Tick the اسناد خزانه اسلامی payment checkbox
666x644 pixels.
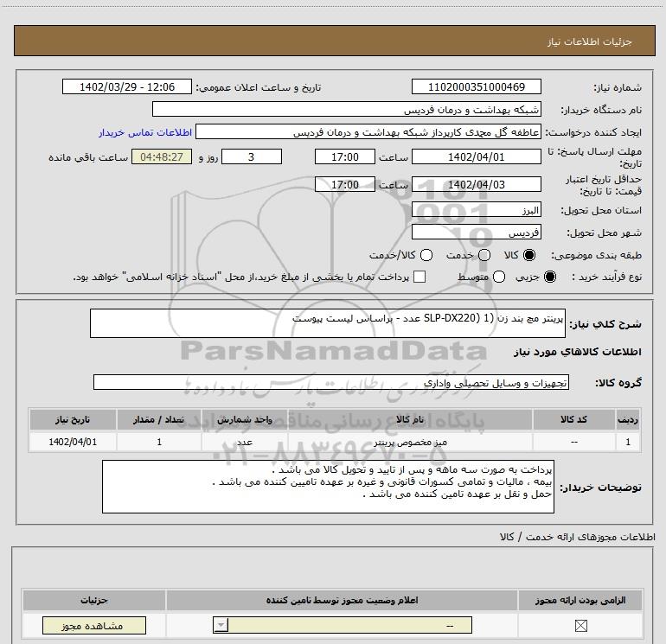pyautogui.click(x=419, y=277)
